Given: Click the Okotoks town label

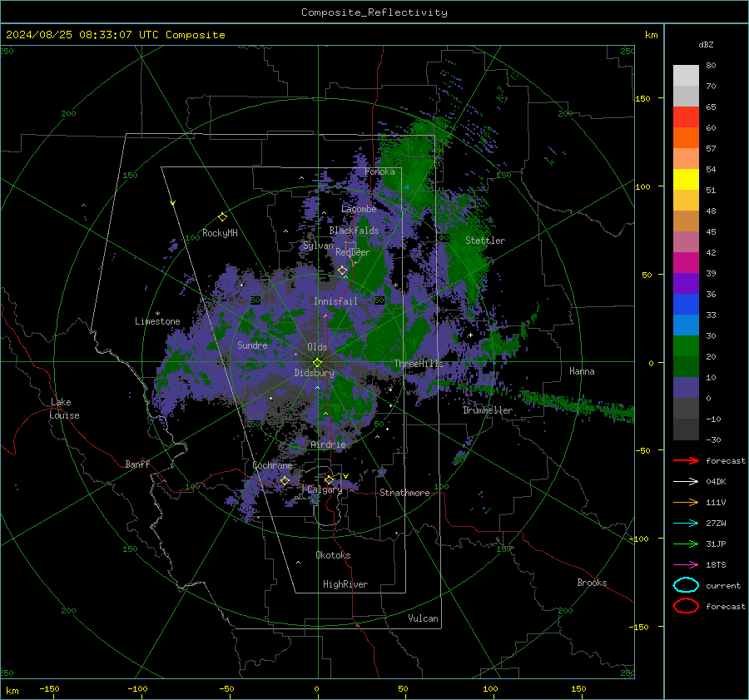Looking at the screenshot, I should (333, 555).
